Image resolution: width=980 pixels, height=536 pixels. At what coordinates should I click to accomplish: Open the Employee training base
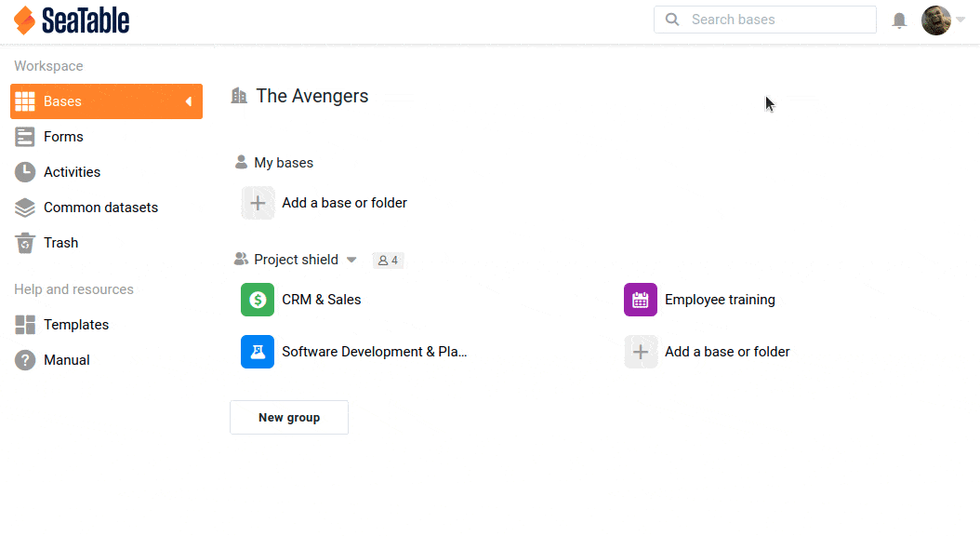click(720, 300)
